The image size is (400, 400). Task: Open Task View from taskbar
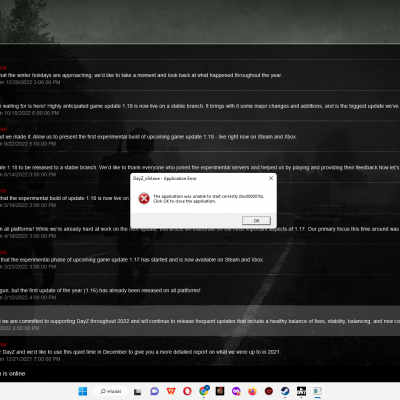tap(138, 391)
